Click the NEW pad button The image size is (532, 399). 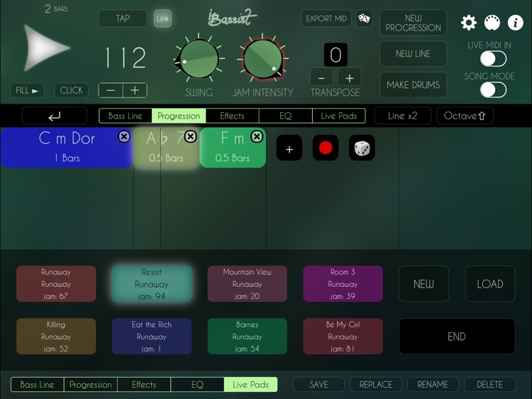coord(423,284)
